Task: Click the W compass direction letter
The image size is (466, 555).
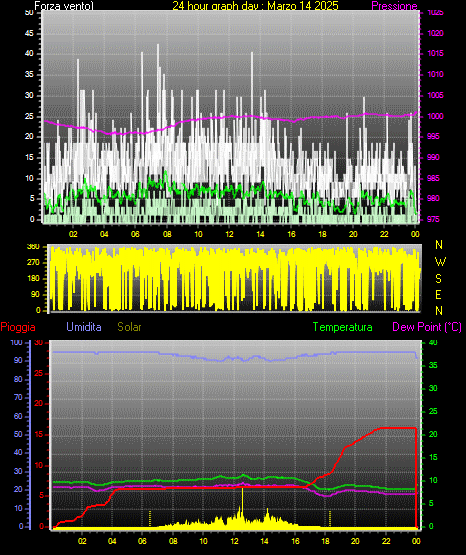Action: [x=440, y=262]
